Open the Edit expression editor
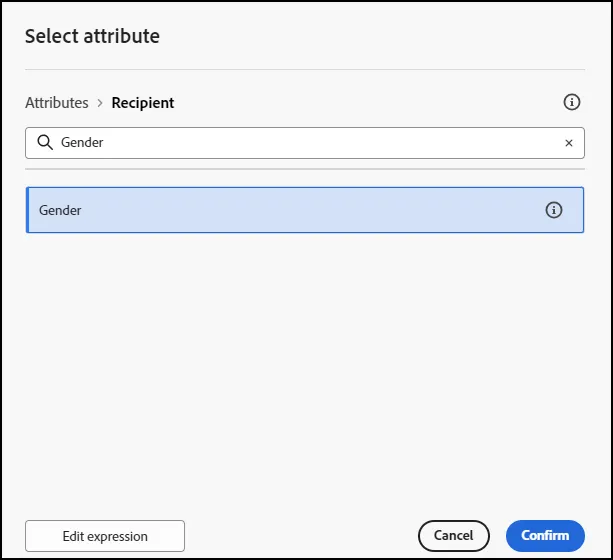The width and height of the screenshot is (613, 560). [105, 536]
